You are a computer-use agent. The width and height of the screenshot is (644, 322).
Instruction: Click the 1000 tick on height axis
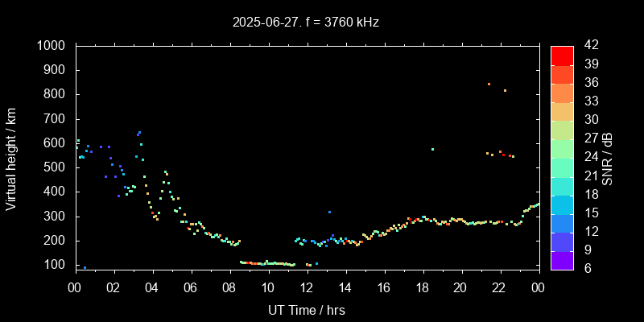click(52, 46)
